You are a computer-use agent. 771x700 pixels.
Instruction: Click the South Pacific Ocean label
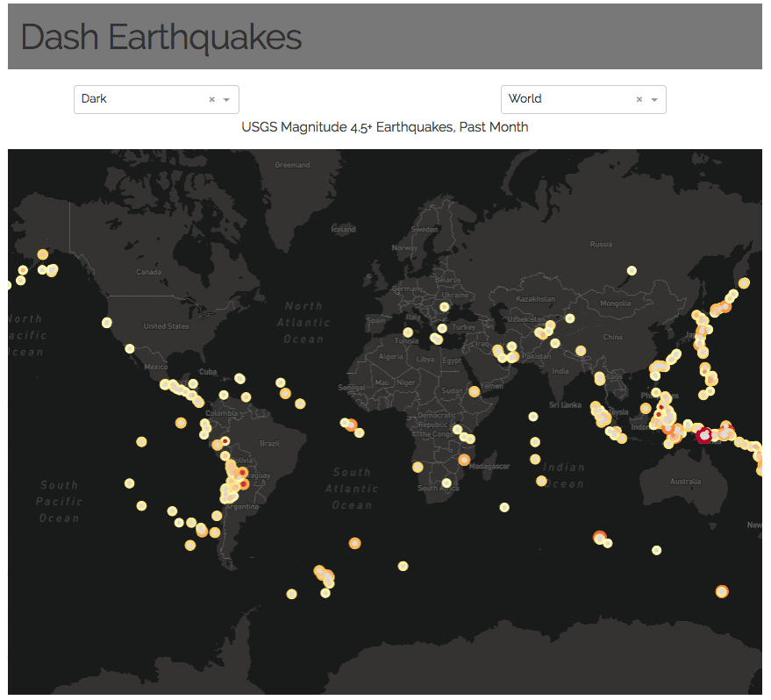tap(59, 502)
